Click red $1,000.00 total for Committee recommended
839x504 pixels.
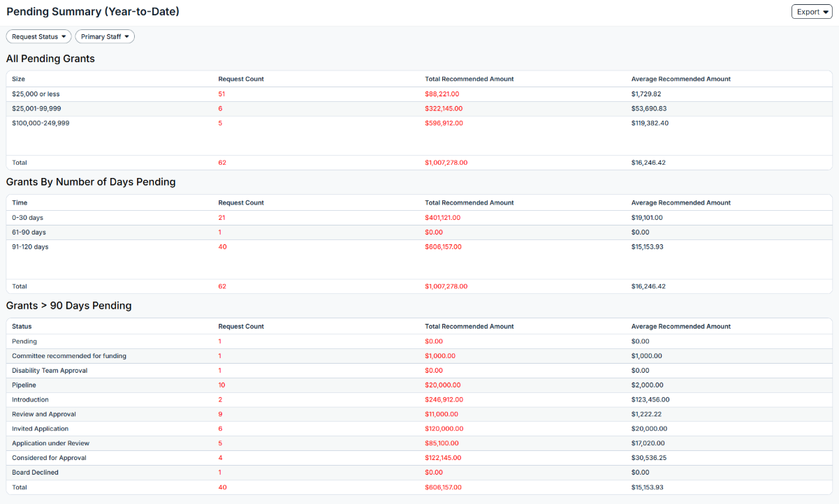(x=440, y=356)
